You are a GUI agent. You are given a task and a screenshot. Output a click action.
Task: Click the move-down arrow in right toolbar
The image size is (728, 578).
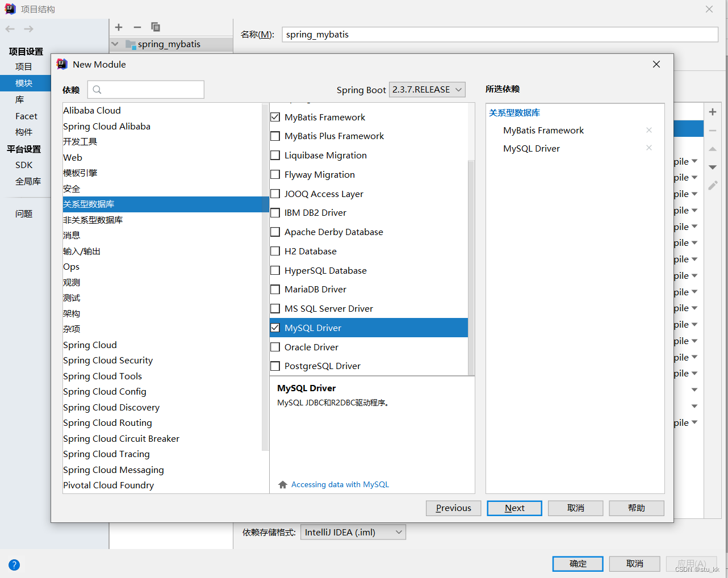[713, 167]
